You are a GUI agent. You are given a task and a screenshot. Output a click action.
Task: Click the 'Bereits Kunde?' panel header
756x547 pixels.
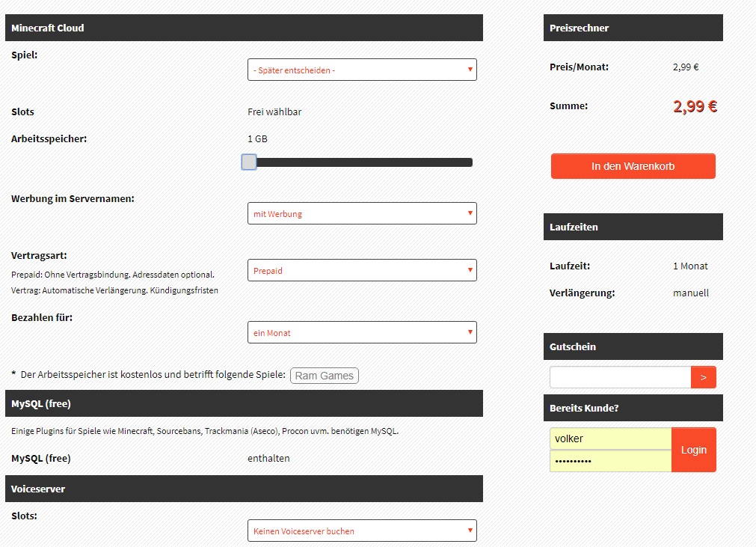[633, 408]
